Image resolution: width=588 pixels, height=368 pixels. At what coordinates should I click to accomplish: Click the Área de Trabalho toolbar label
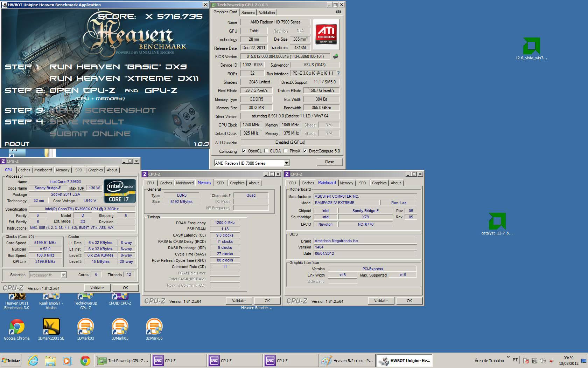click(489, 361)
